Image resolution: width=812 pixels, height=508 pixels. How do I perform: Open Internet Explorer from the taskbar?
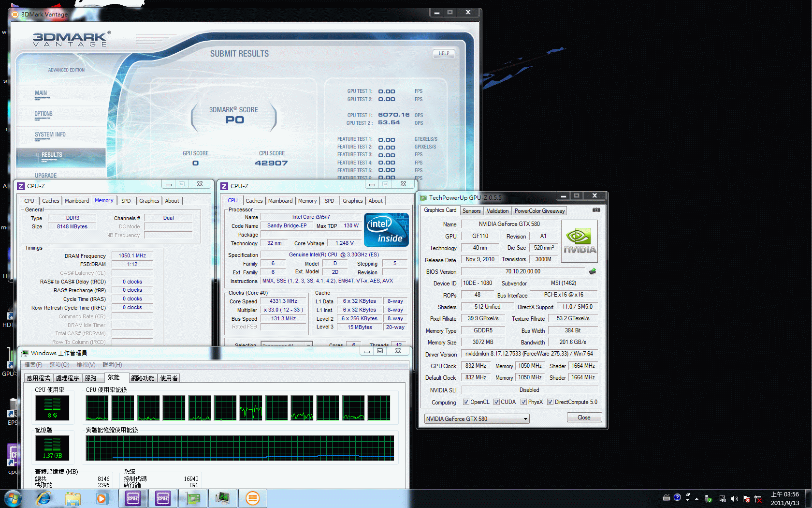(x=43, y=498)
